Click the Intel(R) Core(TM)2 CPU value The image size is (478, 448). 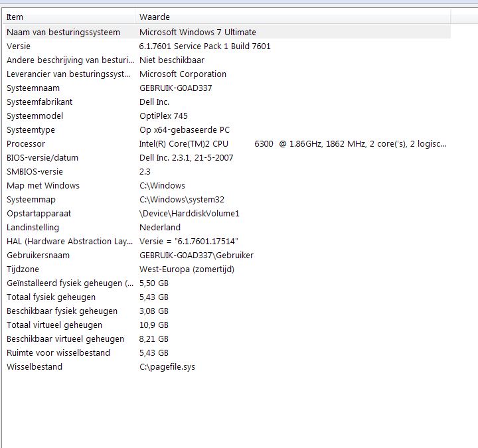point(293,144)
